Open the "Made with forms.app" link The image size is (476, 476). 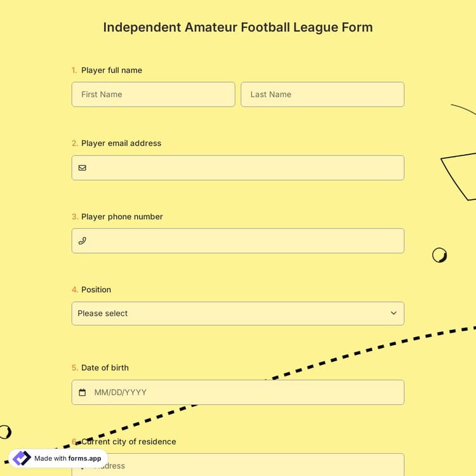pyautogui.click(x=67, y=458)
